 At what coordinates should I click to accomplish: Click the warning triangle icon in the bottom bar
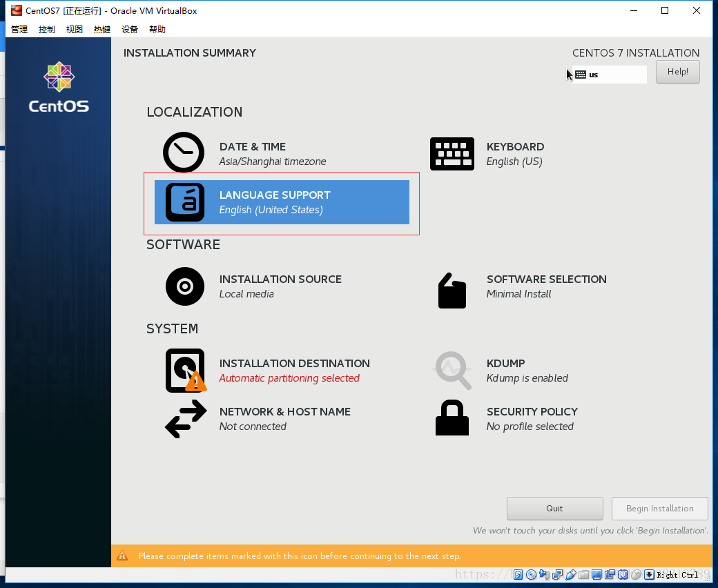(x=122, y=556)
